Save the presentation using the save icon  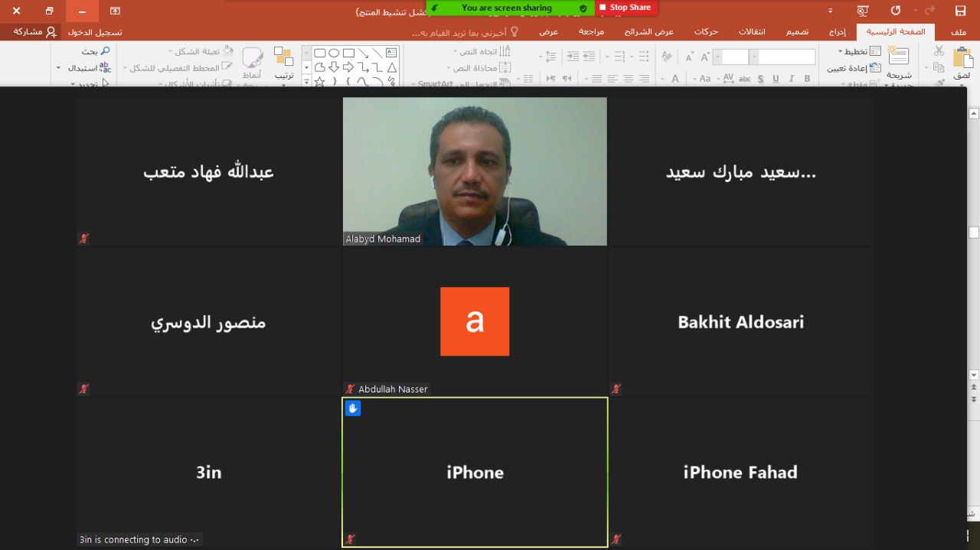click(960, 11)
